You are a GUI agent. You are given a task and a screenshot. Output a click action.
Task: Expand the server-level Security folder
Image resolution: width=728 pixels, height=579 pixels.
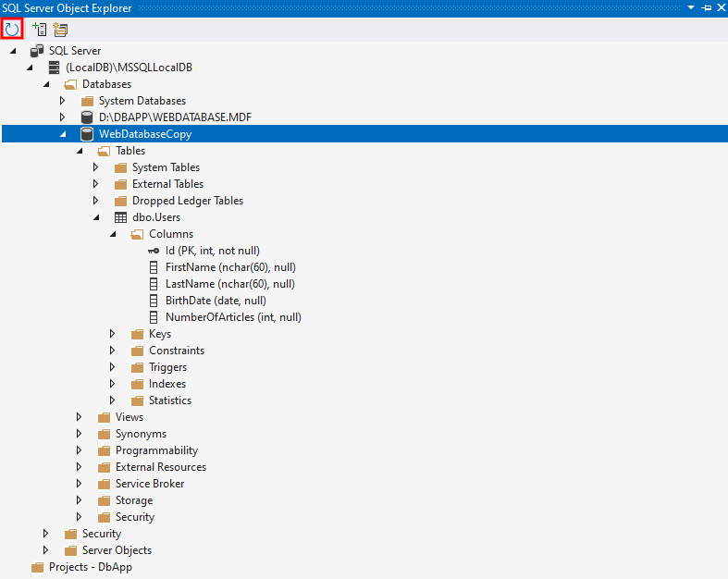point(45,534)
